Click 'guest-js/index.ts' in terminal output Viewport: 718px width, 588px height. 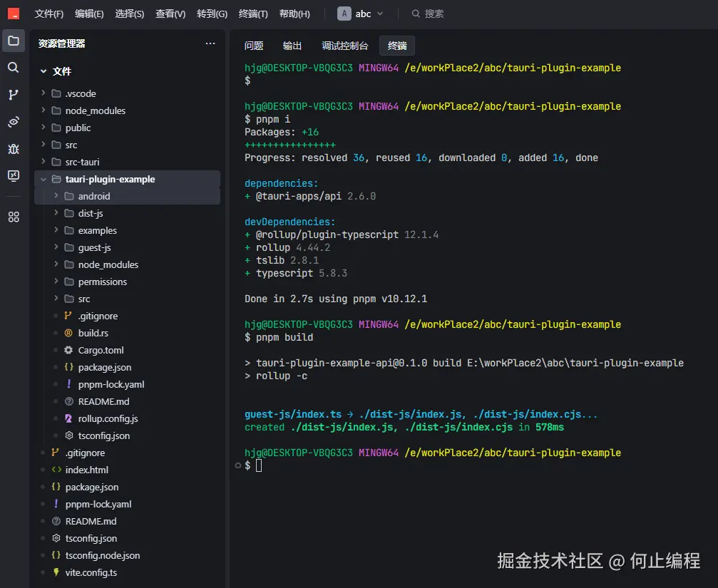coord(293,414)
